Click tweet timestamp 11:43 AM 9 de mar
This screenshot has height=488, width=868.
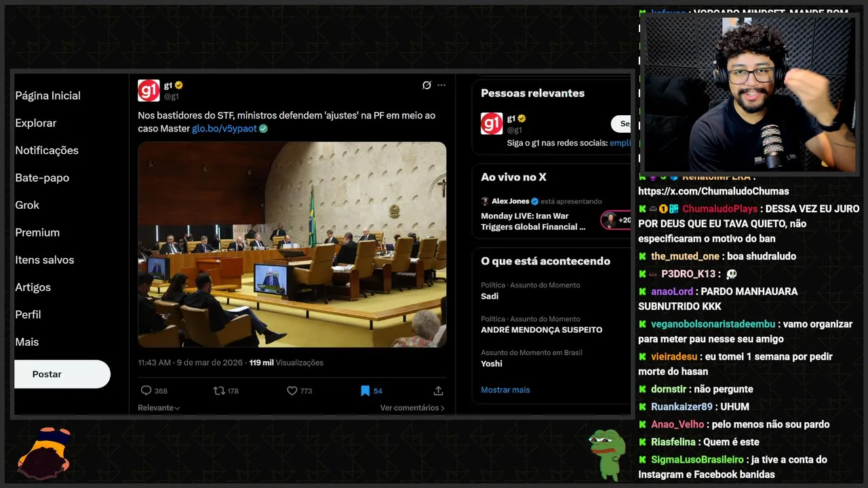coord(190,363)
